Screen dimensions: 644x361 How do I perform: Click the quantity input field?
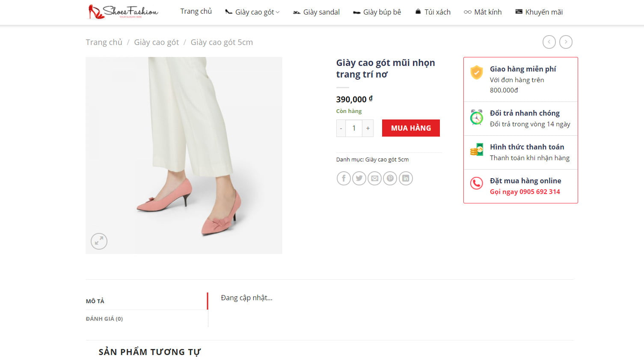[x=354, y=128]
